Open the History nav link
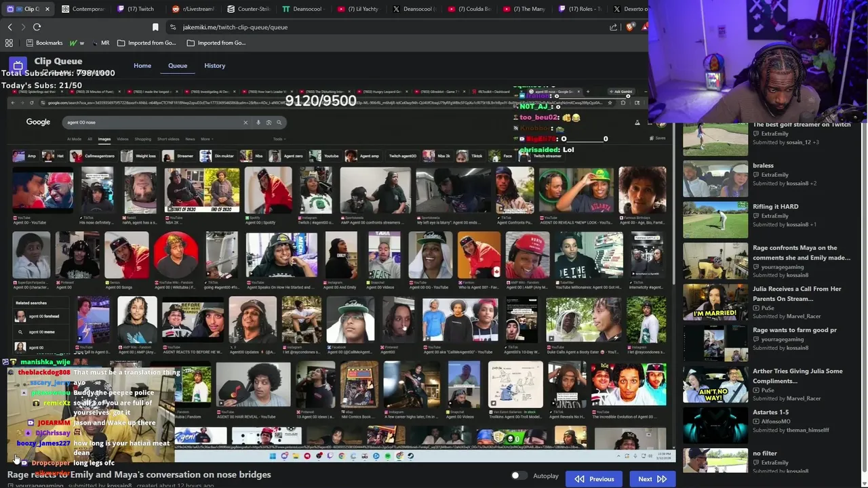Viewport: 868px width, 488px height. [214, 66]
